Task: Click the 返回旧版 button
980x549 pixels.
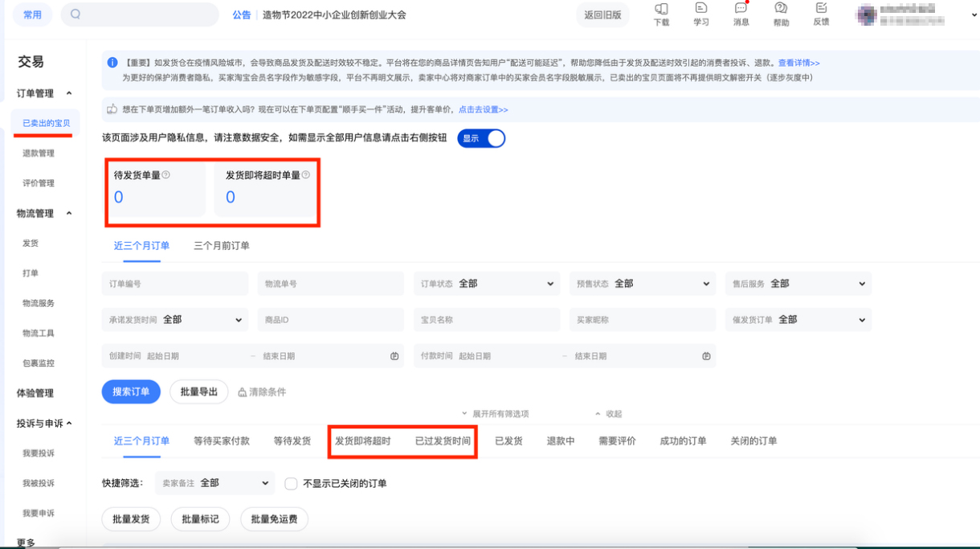Action: coord(603,14)
